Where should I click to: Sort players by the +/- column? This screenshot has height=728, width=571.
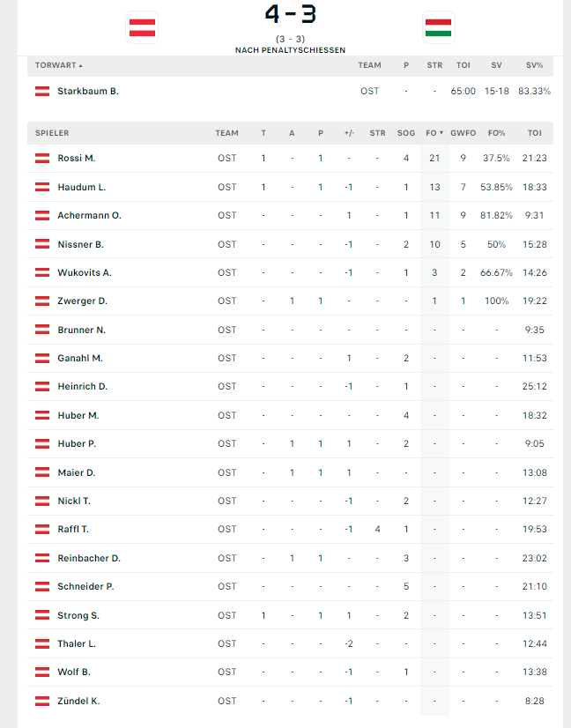[349, 133]
